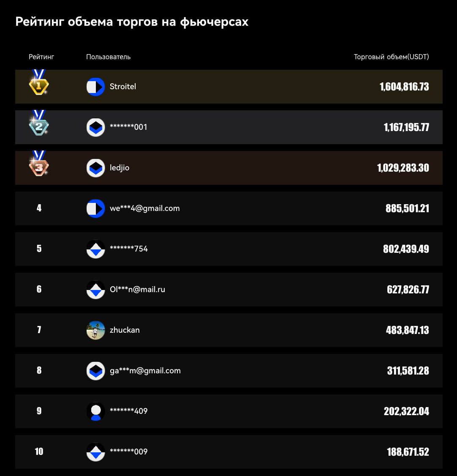457x476 pixels.
Task: Click the avatar beside we***4@gmail.com
Action: 95,208
